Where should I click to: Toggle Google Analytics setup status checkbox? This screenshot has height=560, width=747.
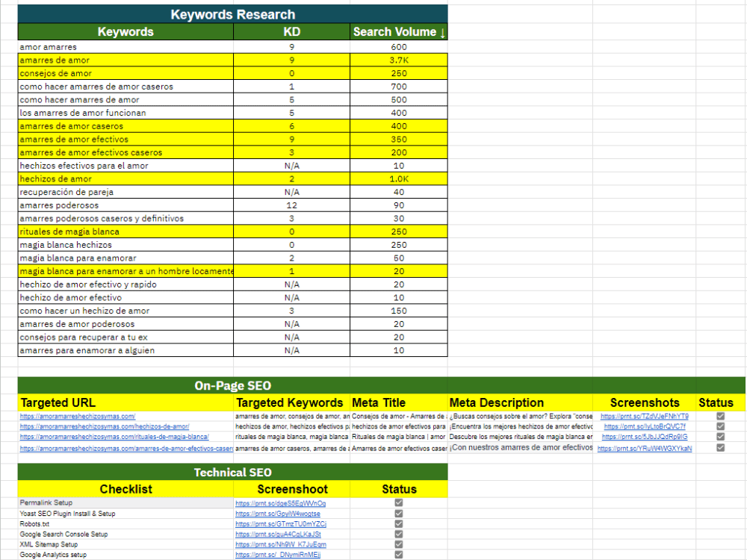coord(399,555)
